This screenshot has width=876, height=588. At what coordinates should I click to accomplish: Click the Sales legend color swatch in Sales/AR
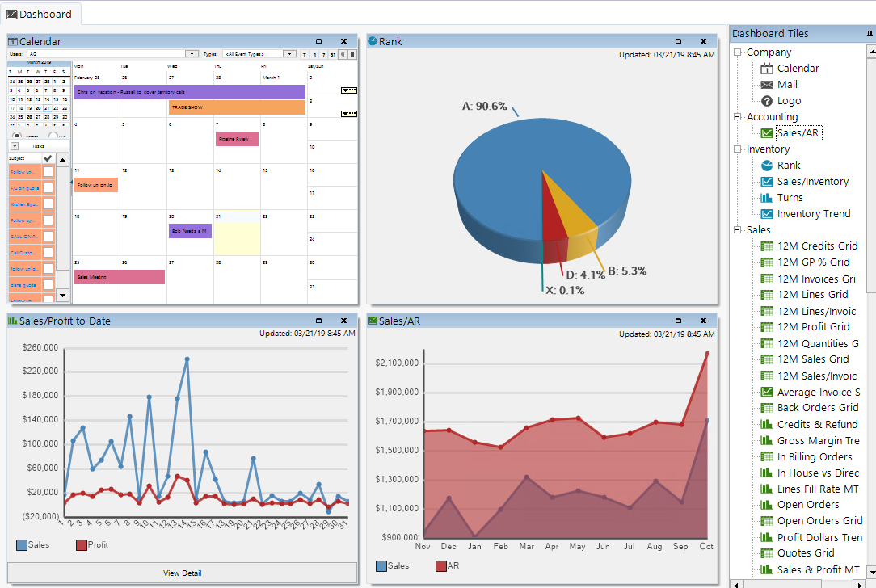point(381,566)
